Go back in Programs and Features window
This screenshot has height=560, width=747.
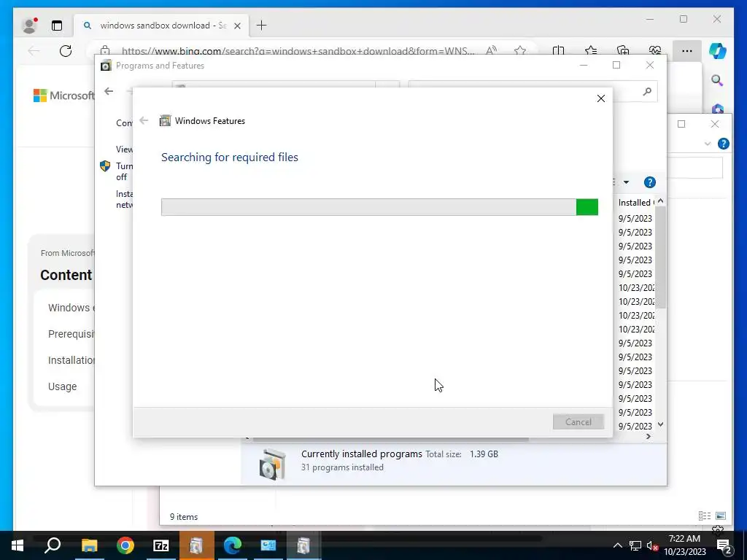coord(109,91)
